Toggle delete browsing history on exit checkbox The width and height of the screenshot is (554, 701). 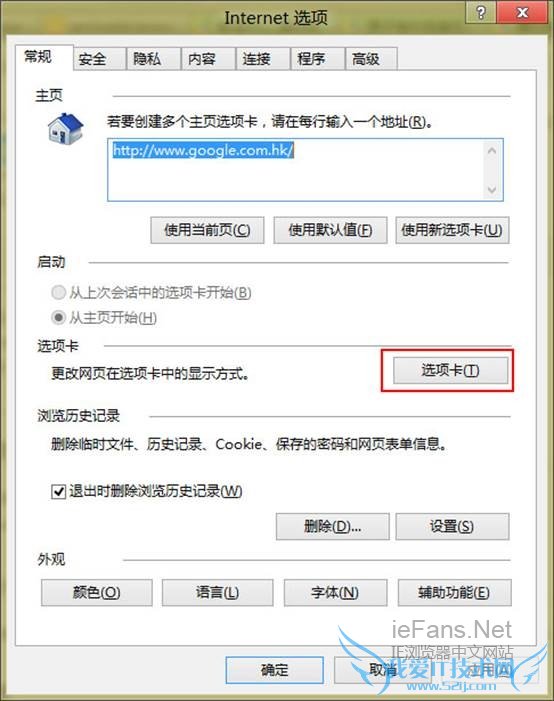point(59,491)
